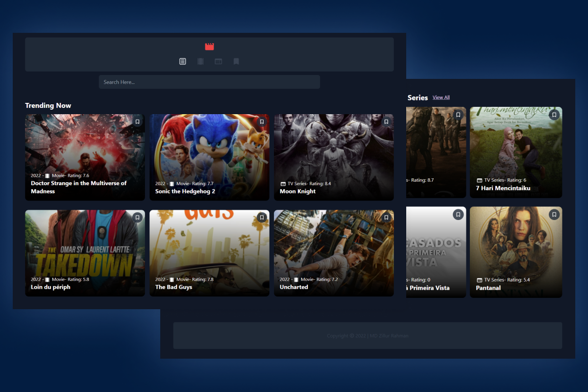Image resolution: width=588 pixels, height=392 pixels.
Task: Click the copyright footer text
Action: [x=367, y=336]
